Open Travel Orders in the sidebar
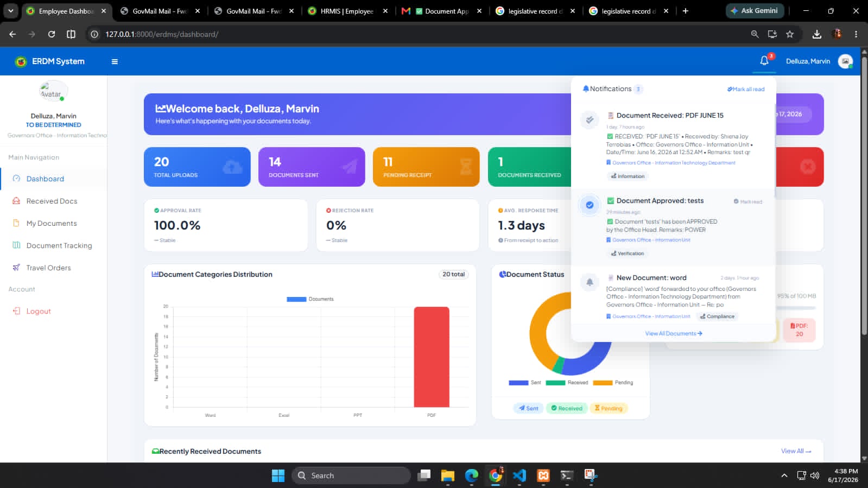Viewport: 868px width, 488px height. point(48,268)
